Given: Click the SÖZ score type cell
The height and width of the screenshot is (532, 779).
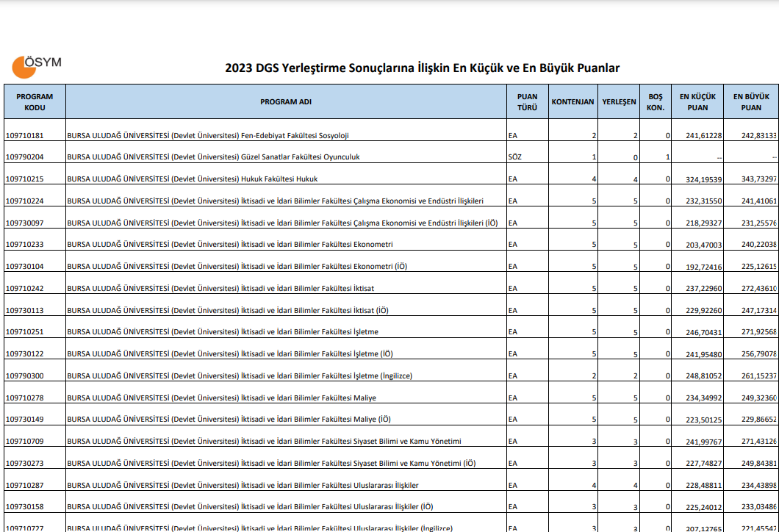Looking at the screenshot, I should pos(514,157).
